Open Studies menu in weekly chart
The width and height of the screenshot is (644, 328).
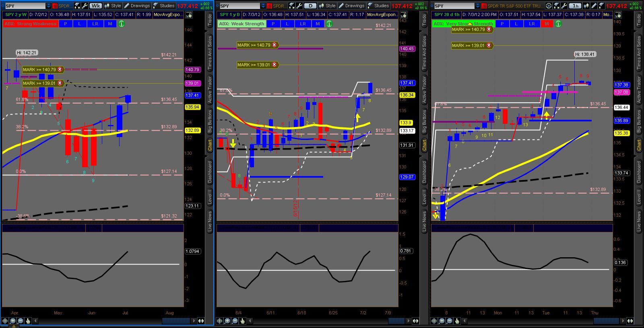[x=164, y=6]
